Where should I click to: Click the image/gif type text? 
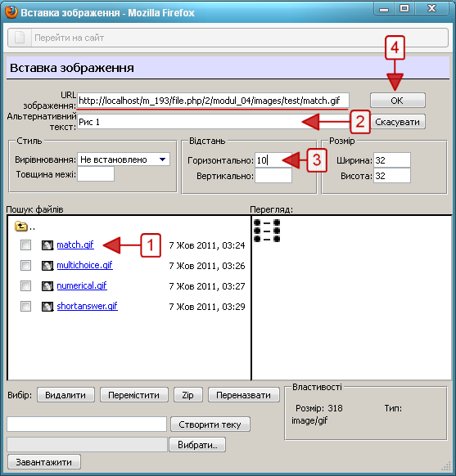pos(309,421)
